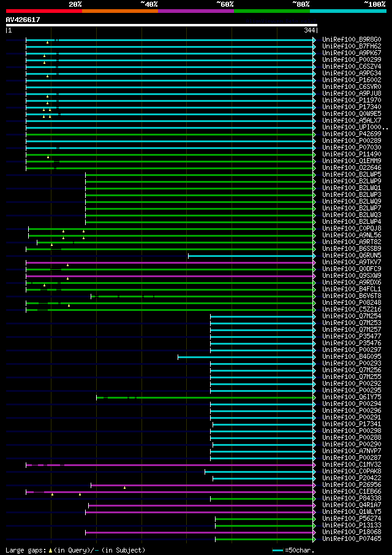Select the UniRef100_B6V6T8 label

352,297
